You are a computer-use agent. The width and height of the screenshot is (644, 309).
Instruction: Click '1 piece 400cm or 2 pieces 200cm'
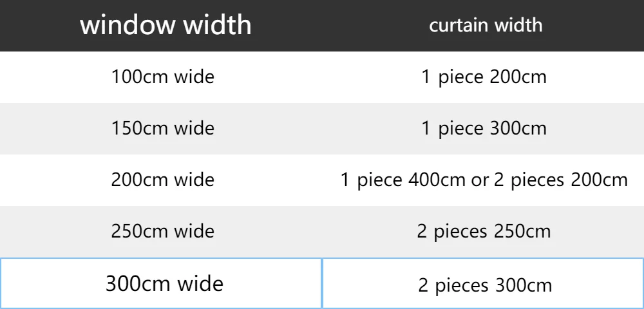(x=484, y=180)
